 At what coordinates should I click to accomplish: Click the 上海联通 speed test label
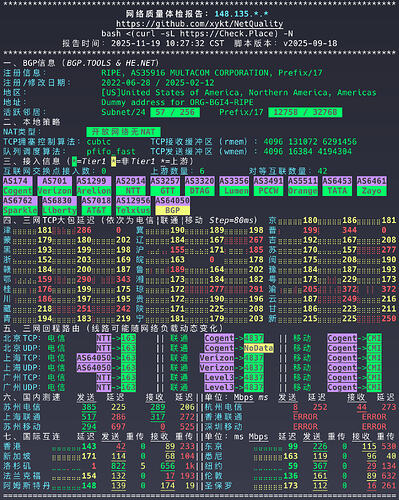(x=22, y=417)
